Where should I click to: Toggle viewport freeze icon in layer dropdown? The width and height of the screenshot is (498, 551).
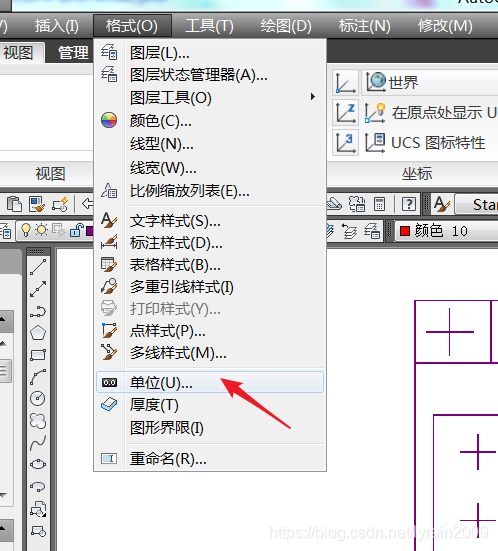pyautogui.click(x=58, y=231)
